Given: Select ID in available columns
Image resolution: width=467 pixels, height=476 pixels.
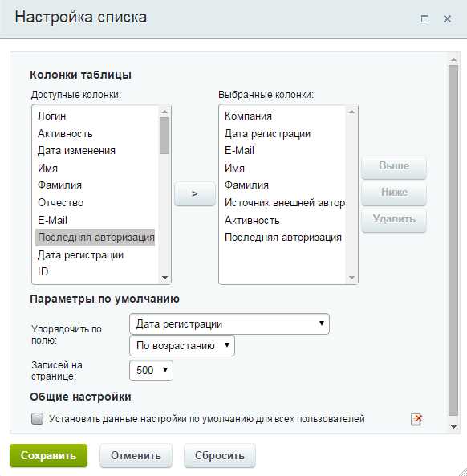Looking at the screenshot, I should [x=95, y=271].
